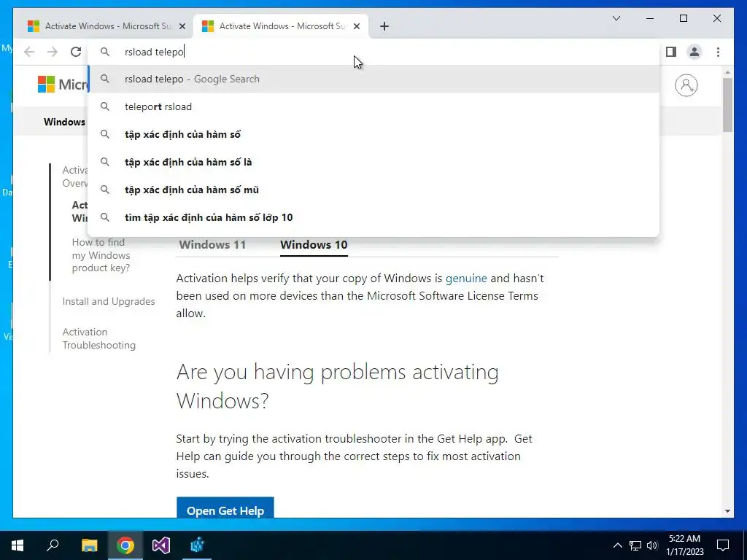747x560 pixels.
Task: Open Activation Troubleshooting section
Action: [99, 338]
